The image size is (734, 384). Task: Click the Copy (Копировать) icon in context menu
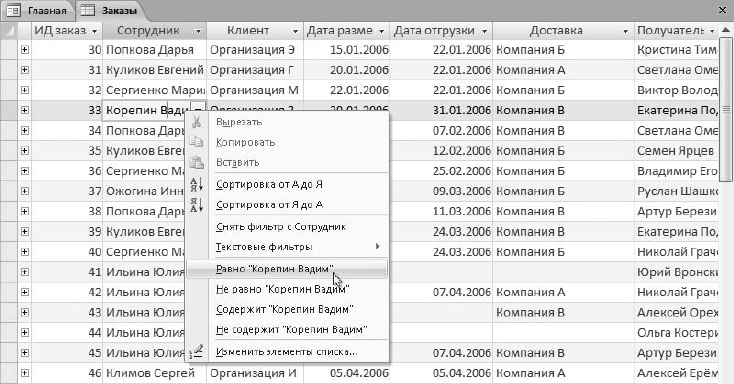tap(197, 142)
